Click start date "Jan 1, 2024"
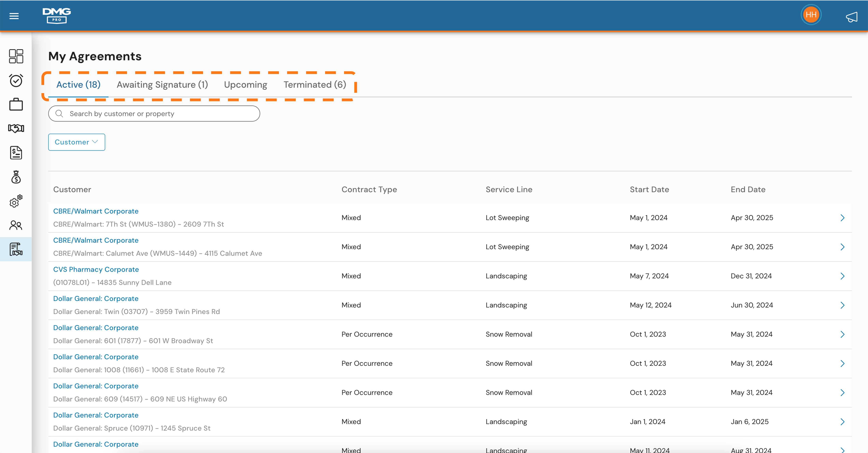 [x=648, y=422]
